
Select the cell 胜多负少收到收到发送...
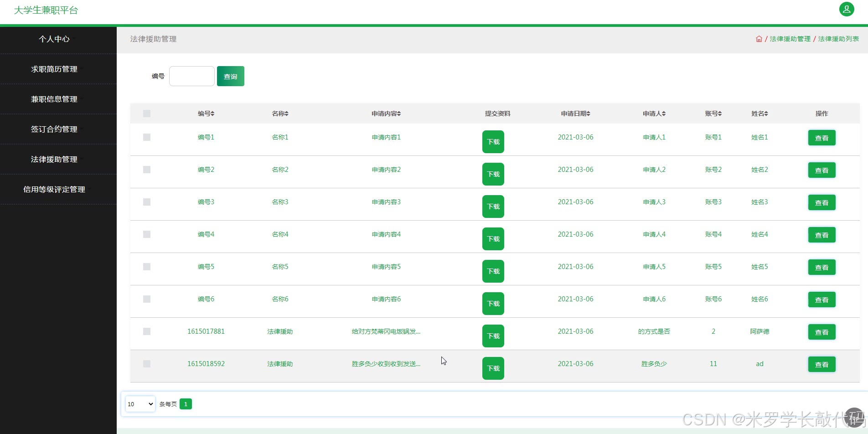click(x=386, y=364)
